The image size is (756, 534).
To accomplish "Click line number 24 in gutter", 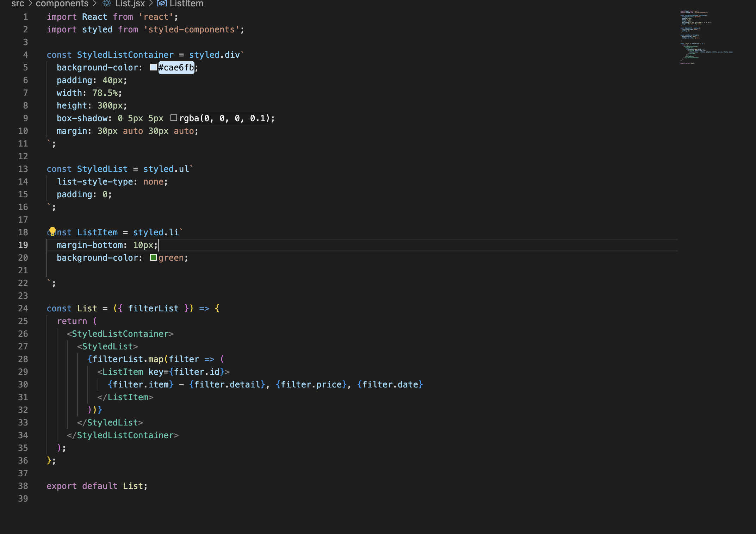I will (23, 309).
